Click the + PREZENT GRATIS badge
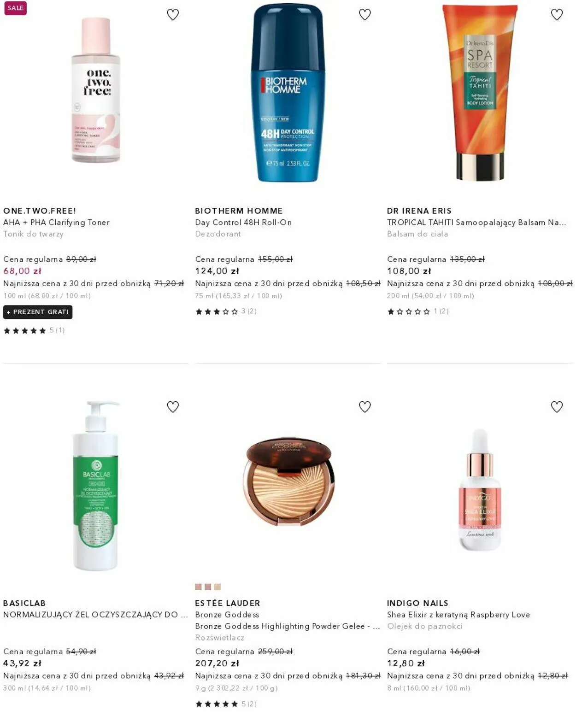This screenshot has width=576, height=728. [38, 312]
